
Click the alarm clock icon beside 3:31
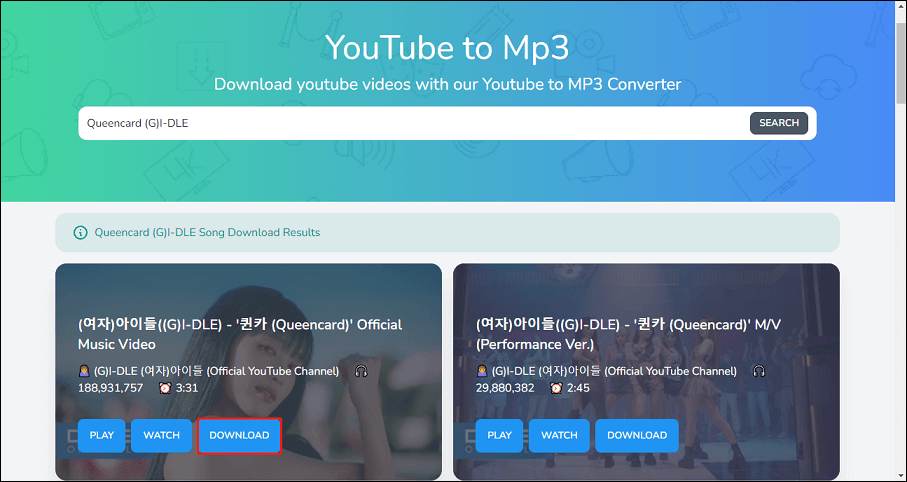(x=165, y=388)
